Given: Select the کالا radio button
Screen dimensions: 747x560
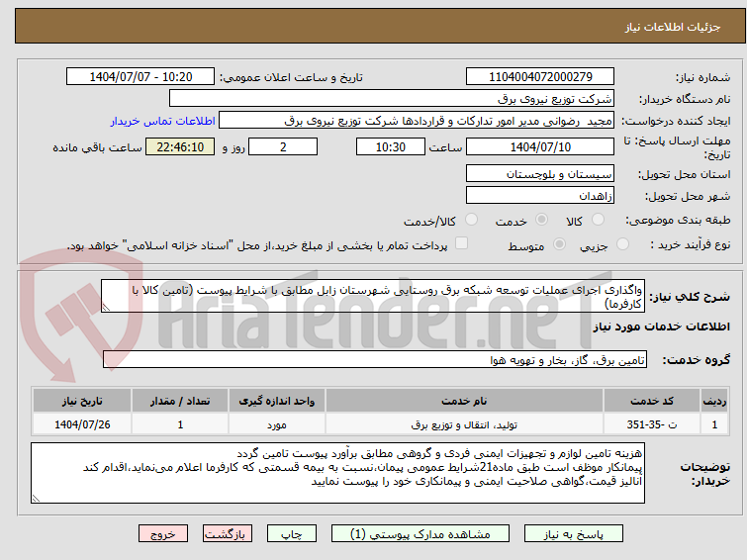Looking at the screenshot, I should click(x=598, y=220).
